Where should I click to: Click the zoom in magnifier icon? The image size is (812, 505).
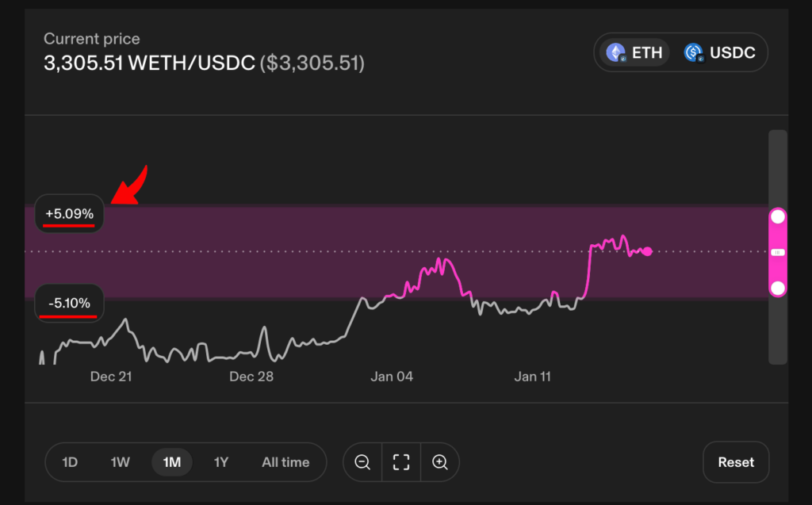coord(440,462)
